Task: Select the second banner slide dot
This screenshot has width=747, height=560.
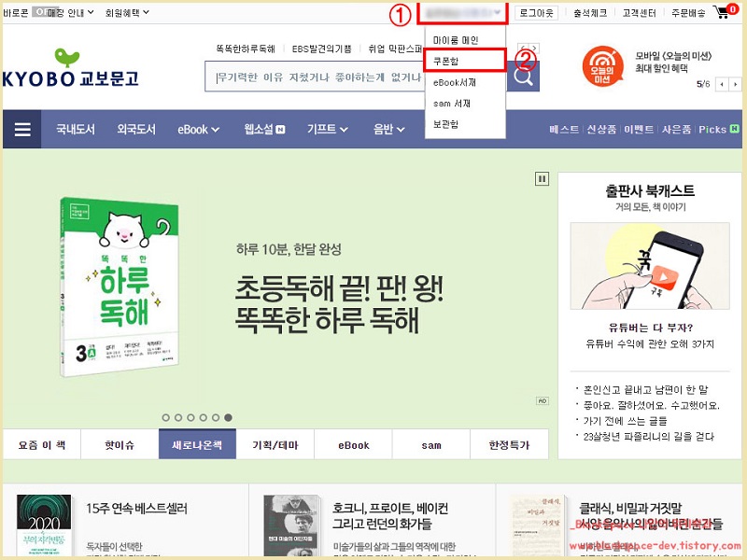Action: pos(178,417)
